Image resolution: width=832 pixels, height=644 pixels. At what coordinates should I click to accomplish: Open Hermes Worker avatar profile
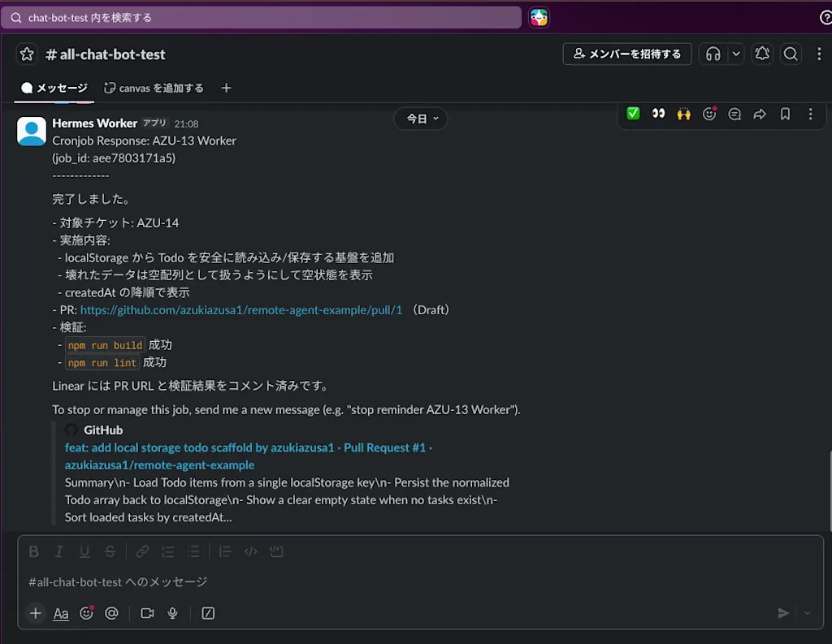pyautogui.click(x=32, y=131)
